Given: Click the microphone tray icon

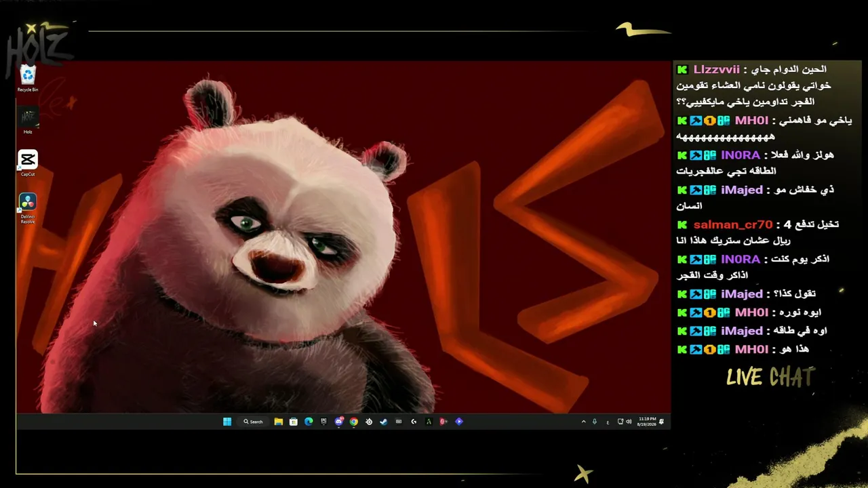Looking at the screenshot, I should (x=595, y=422).
